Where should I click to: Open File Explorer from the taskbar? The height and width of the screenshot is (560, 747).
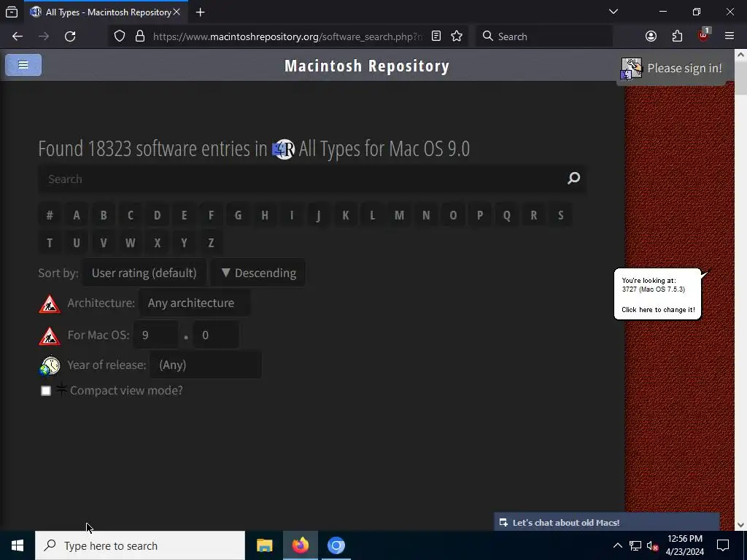tap(264, 545)
